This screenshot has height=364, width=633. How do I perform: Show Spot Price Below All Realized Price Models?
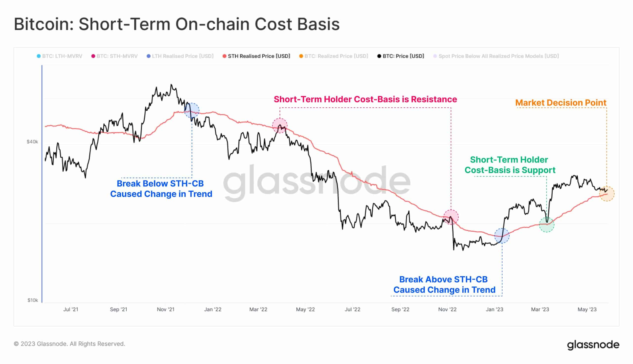[496, 56]
